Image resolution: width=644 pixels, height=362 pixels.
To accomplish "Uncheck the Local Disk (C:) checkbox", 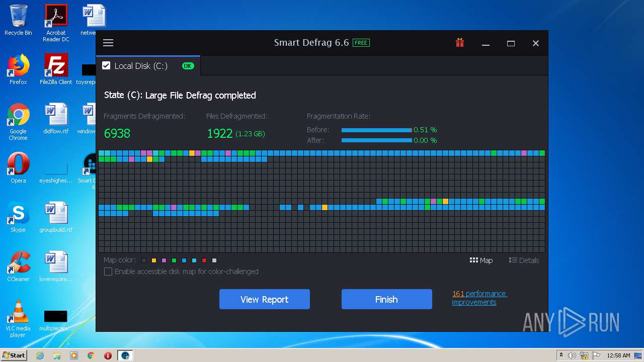I will pyautogui.click(x=106, y=65).
